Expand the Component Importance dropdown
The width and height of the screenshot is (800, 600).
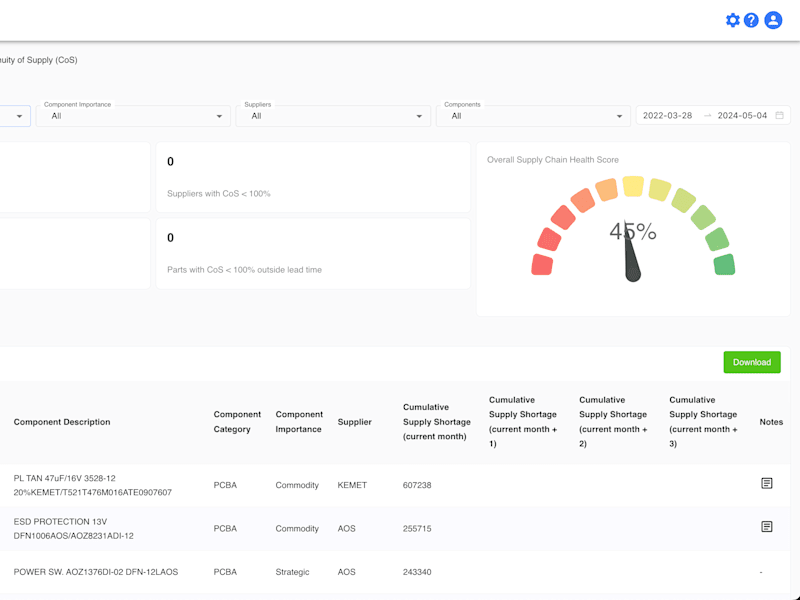tap(133, 116)
